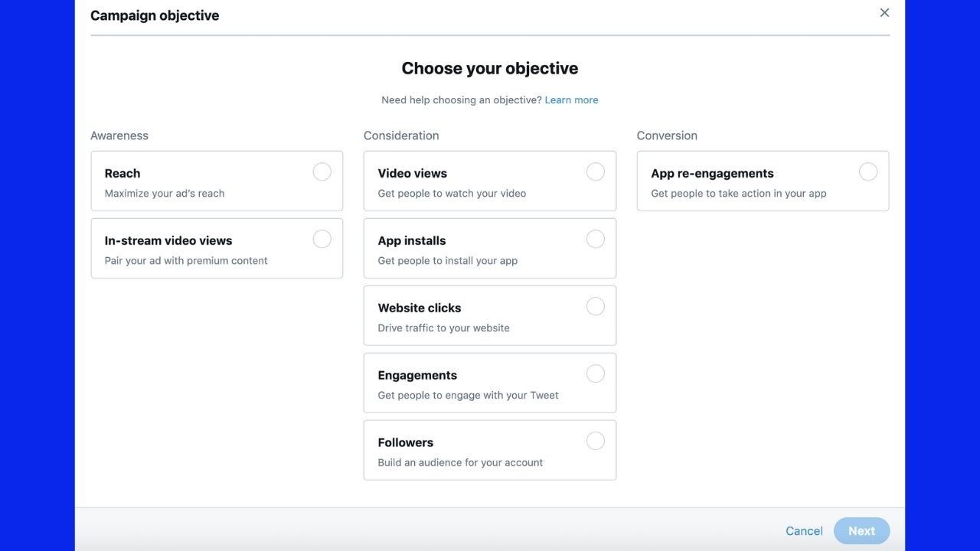Click 'Get people to install your app' description
This screenshot has height=551, width=980.
[x=448, y=261]
